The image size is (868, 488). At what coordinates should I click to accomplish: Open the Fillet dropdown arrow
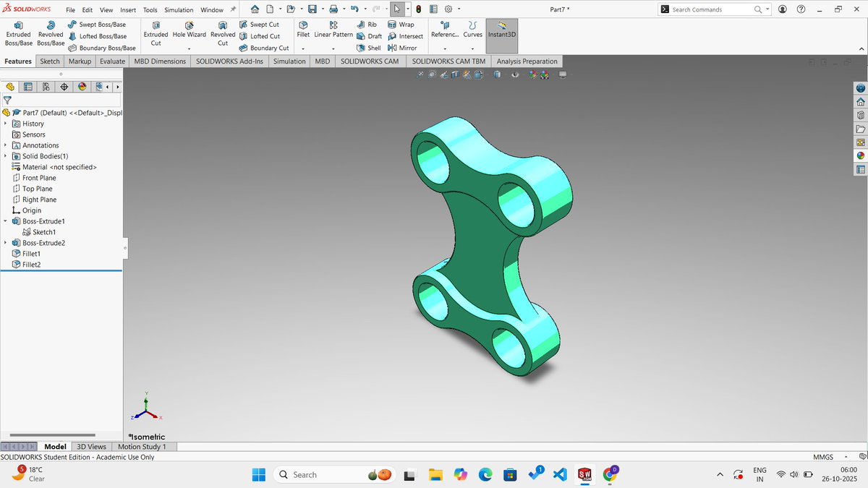tap(303, 48)
